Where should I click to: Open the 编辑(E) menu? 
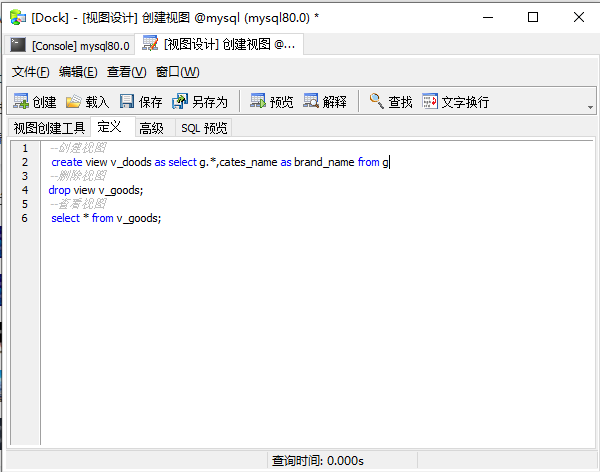pyautogui.click(x=78, y=72)
